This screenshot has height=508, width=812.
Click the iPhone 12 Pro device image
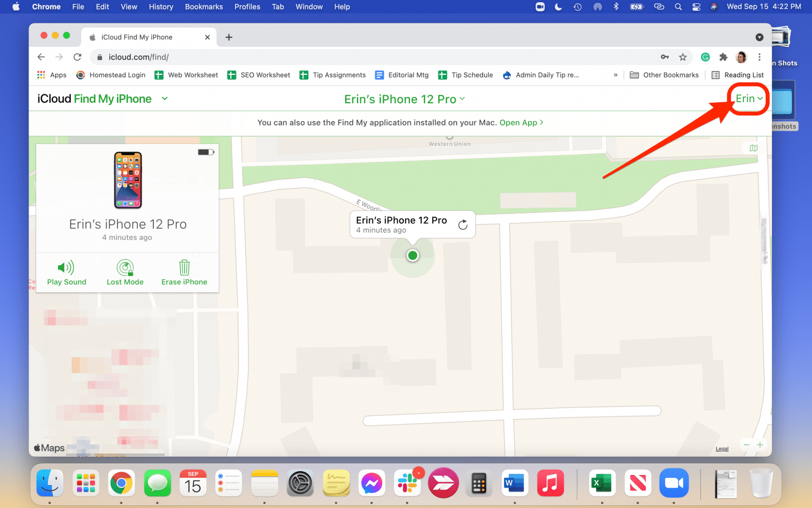(x=128, y=180)
